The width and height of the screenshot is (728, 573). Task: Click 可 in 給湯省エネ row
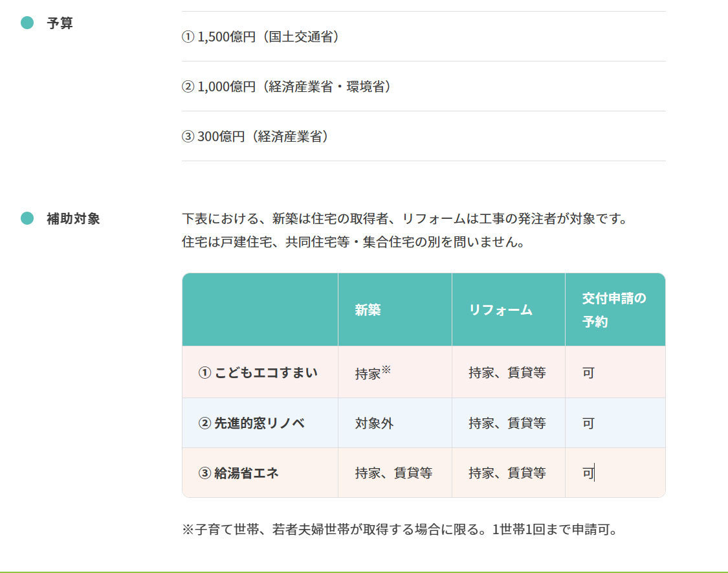point(588,473)
